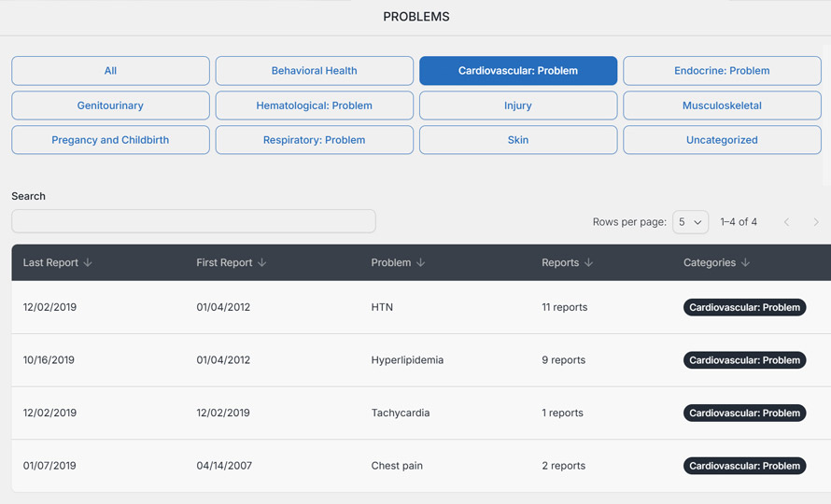The image size is (831, 504).
Task: Click sort arrow next to Last Report
Action: pos(88,263)
